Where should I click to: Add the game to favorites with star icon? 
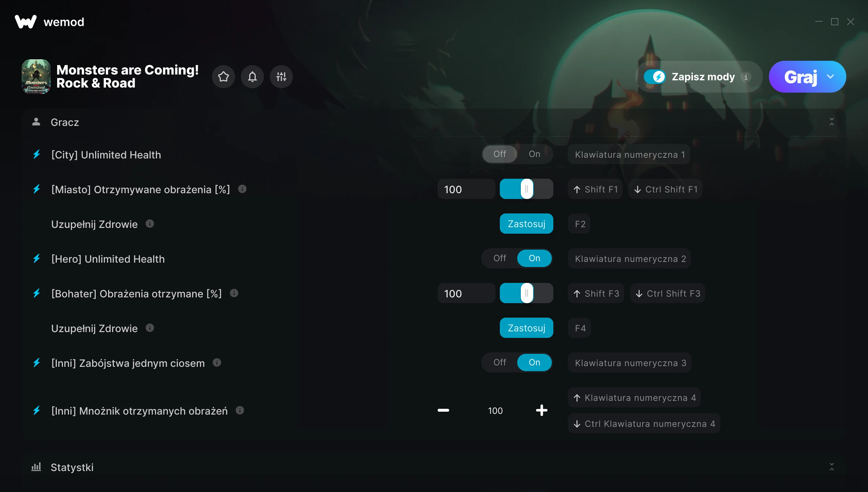224,77
